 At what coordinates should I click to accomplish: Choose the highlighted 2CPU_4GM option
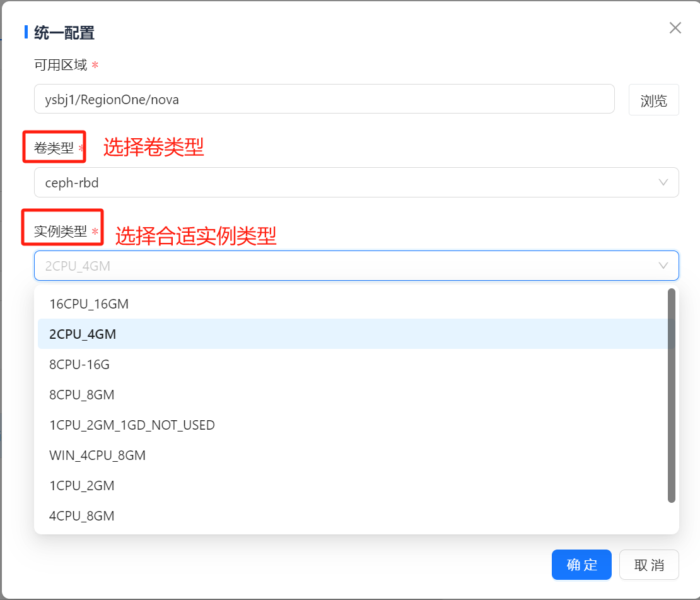coord(83,334)
